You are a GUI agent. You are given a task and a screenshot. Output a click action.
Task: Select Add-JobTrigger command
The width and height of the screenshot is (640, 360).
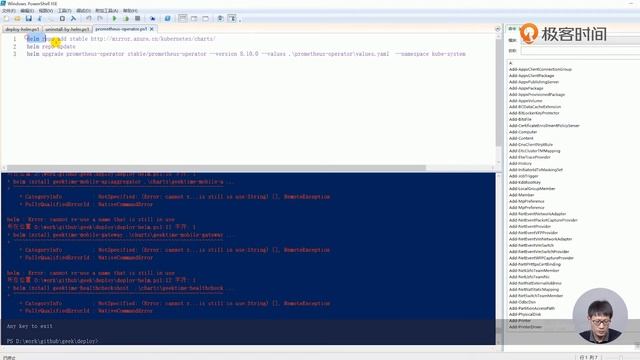tap(523, 176)
